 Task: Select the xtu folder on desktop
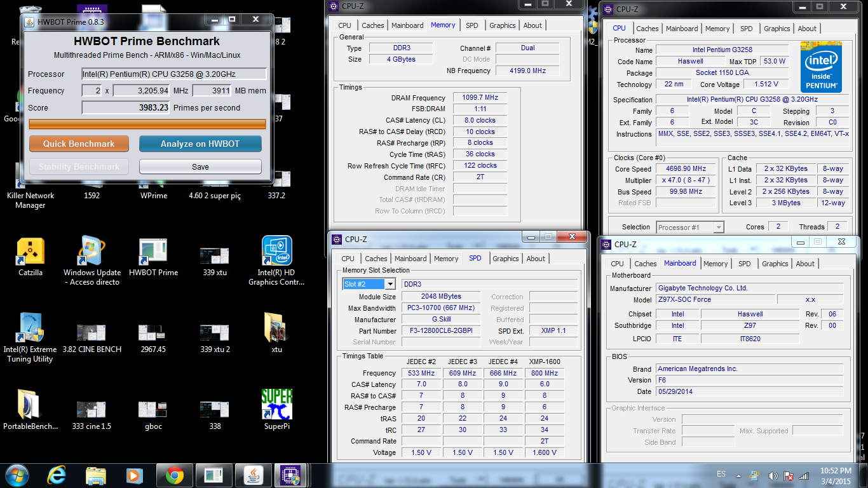point(277,333)
